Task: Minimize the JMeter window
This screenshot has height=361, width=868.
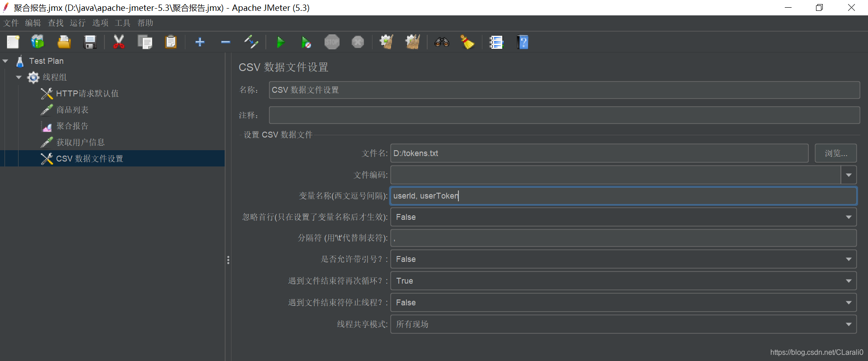Action: tap(788, 8)
